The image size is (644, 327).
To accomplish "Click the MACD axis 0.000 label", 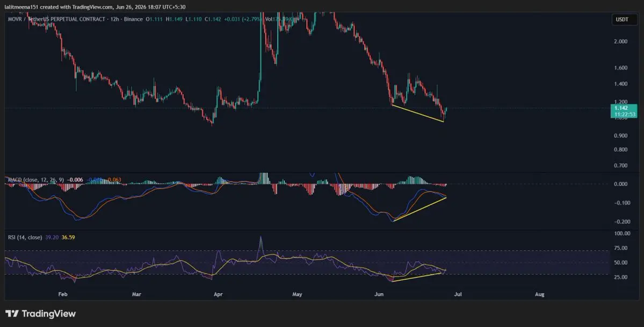I will [x=620, y=184].
